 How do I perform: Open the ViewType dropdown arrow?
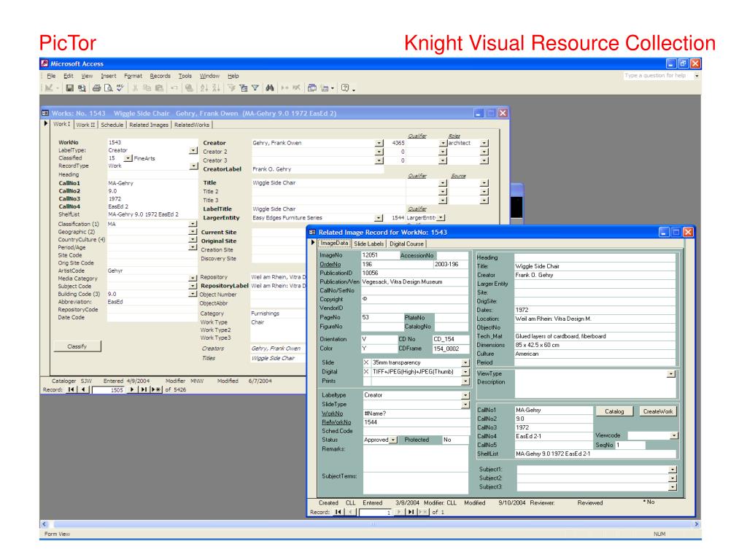click(x=671, y=374)
